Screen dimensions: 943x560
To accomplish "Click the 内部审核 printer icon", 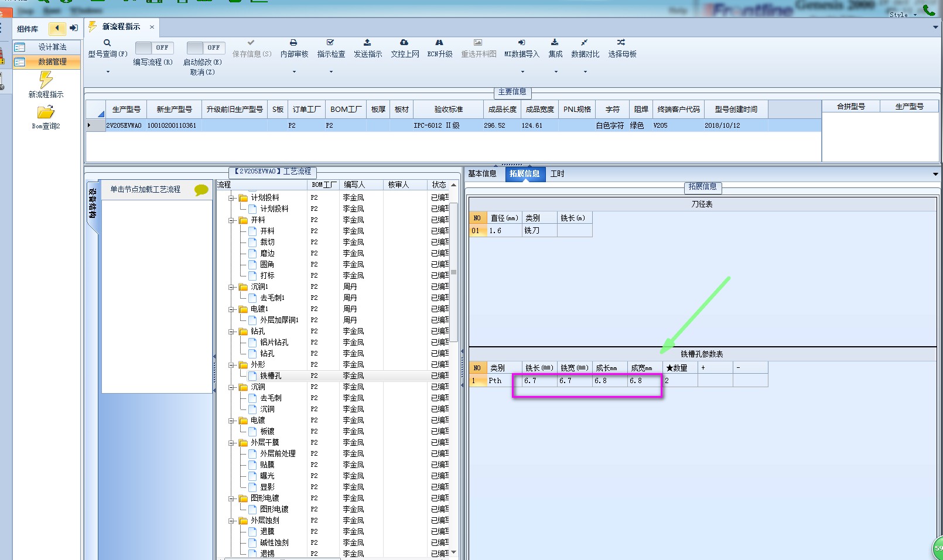I will (294, 43).
